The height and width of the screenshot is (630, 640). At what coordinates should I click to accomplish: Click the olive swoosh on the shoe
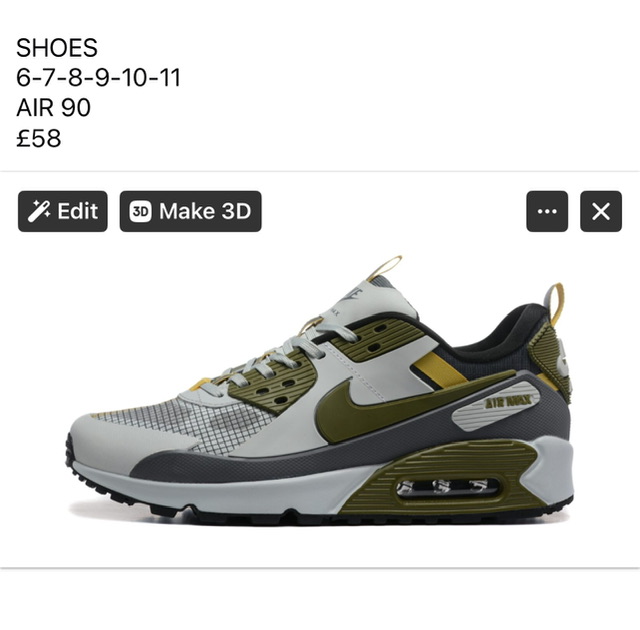392,408
